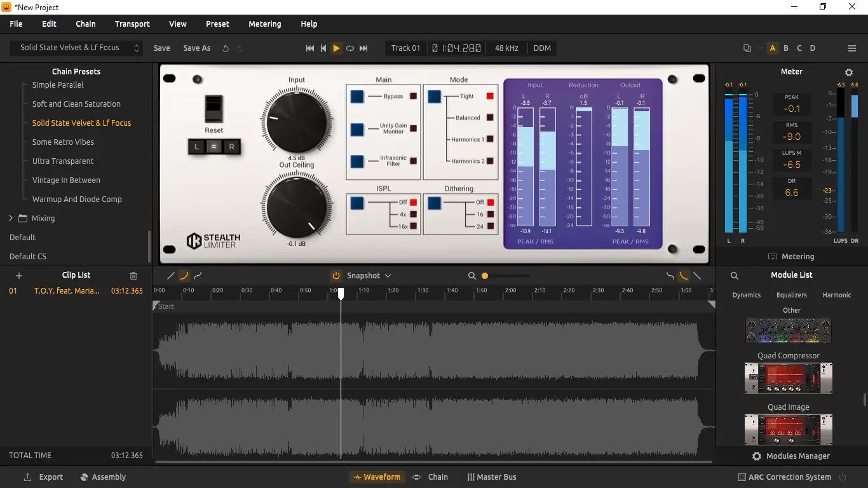Click the Track 01 selector

(405, 48)
